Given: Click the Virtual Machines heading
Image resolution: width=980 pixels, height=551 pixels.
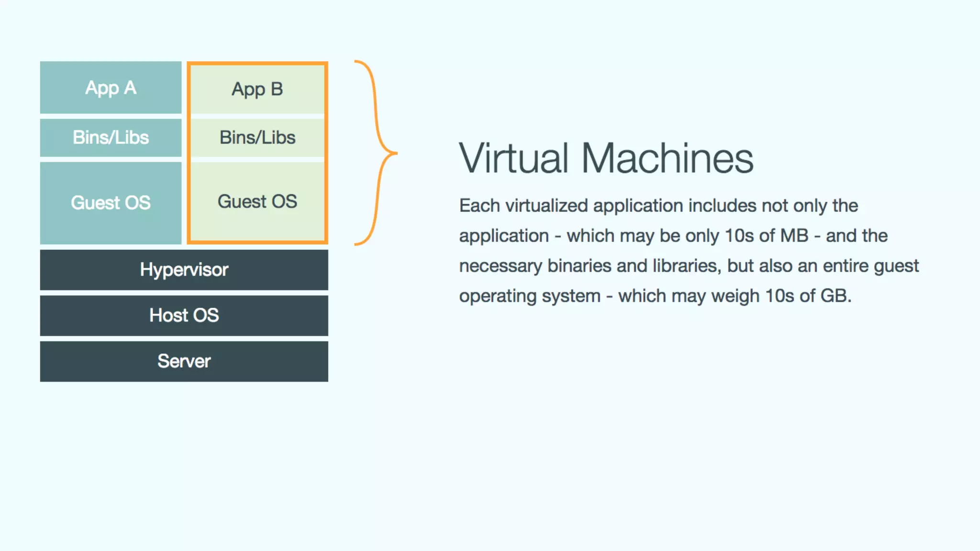Looking at the screenshot, I should tap(606, 158).
